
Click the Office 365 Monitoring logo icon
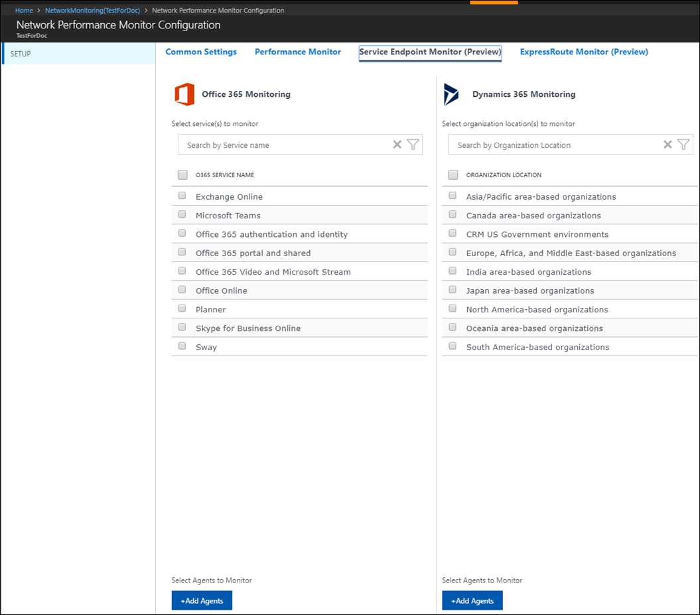coord(184,94)
